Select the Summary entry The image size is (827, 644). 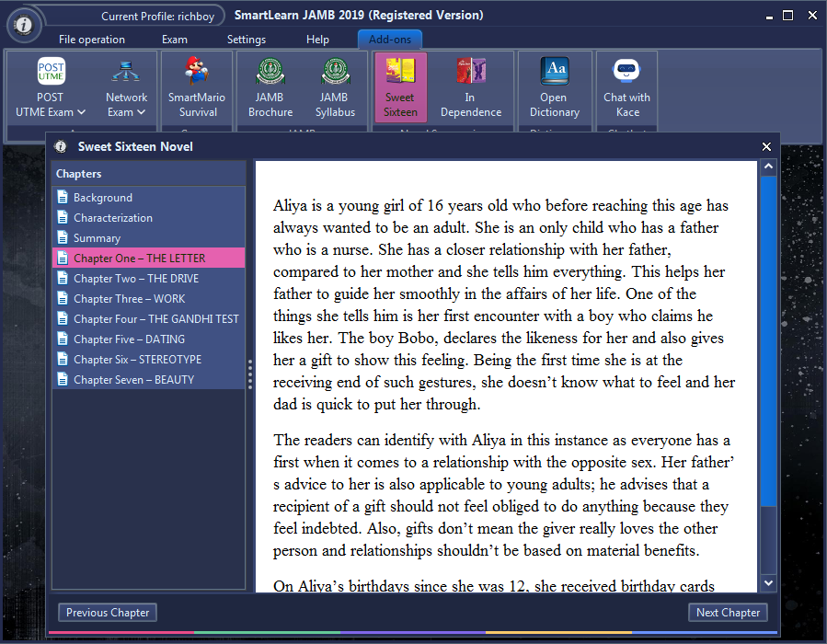[x=149, y=237]
